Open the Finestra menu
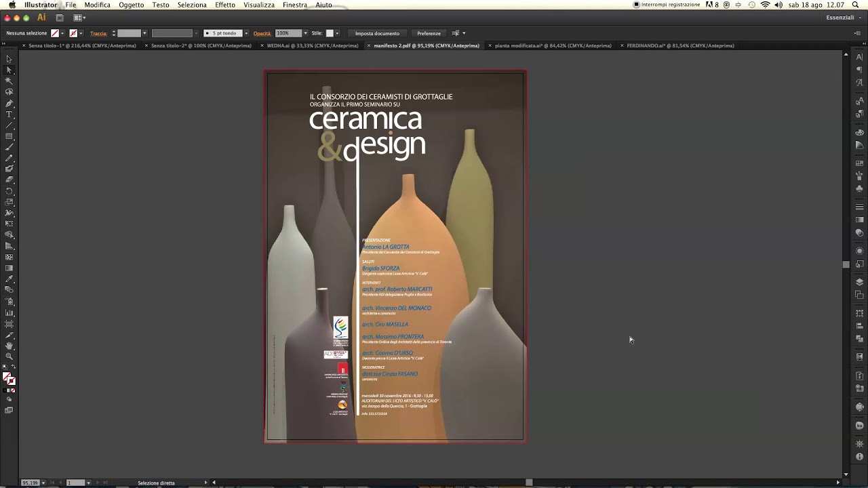Screen dimensions: 868x488 pyautogui.click(x=295, y=5)
